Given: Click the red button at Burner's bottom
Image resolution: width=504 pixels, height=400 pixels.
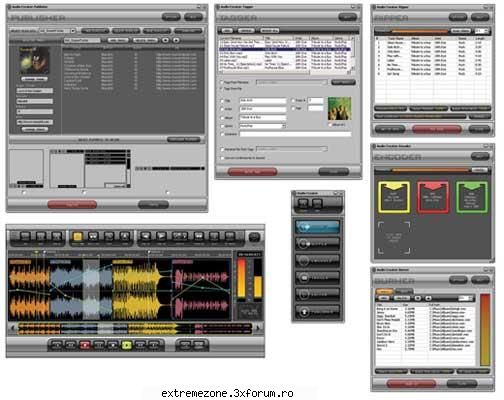Looking at the screenshot, I should (411, 384).
